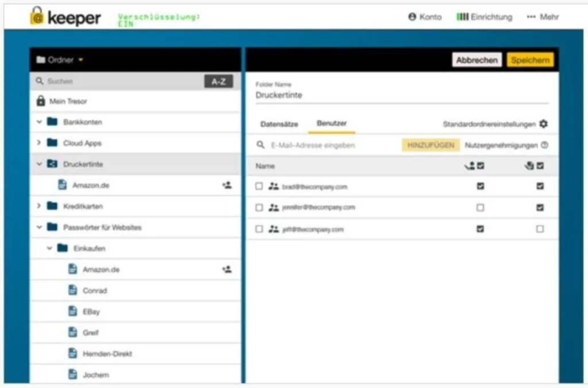Open Standardordnereinstellungen gear icon
Image resolution: width=588 pixels, height=388 pixels.
click(543, 124)
